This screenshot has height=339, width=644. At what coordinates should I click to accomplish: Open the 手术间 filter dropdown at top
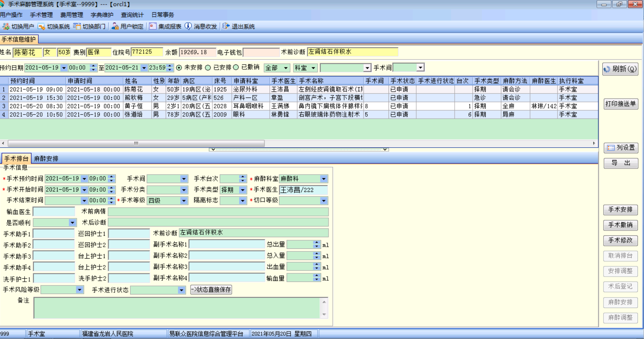pos(420,67)
